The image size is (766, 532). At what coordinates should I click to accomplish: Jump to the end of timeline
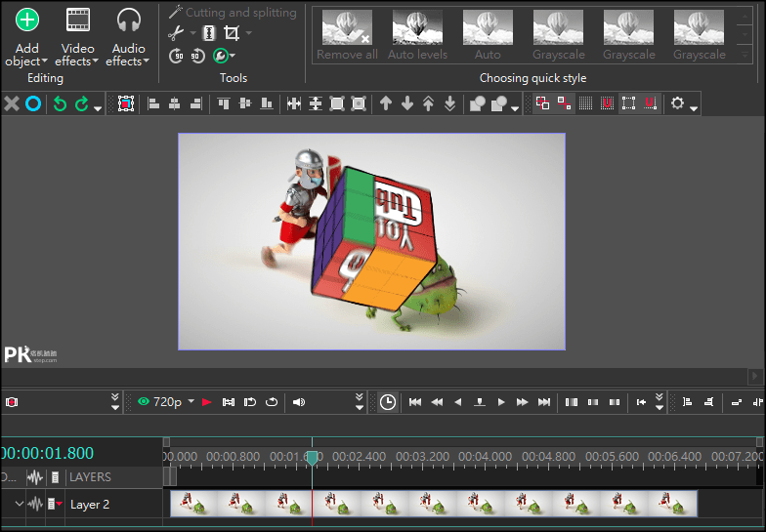pos(543,402)
